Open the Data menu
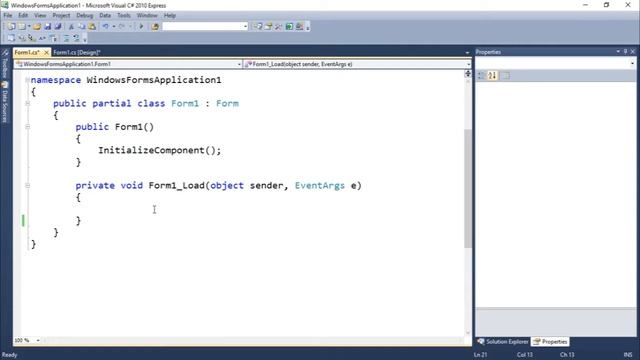The height and width of the screenshot is (360, 640). 105,16
